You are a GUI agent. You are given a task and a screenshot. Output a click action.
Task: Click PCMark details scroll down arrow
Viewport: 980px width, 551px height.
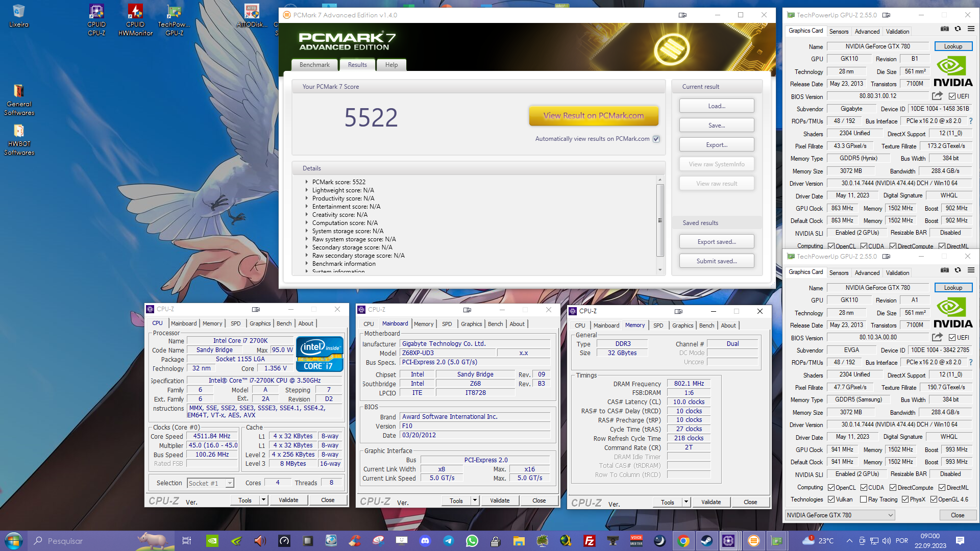(x=660, y=270)
